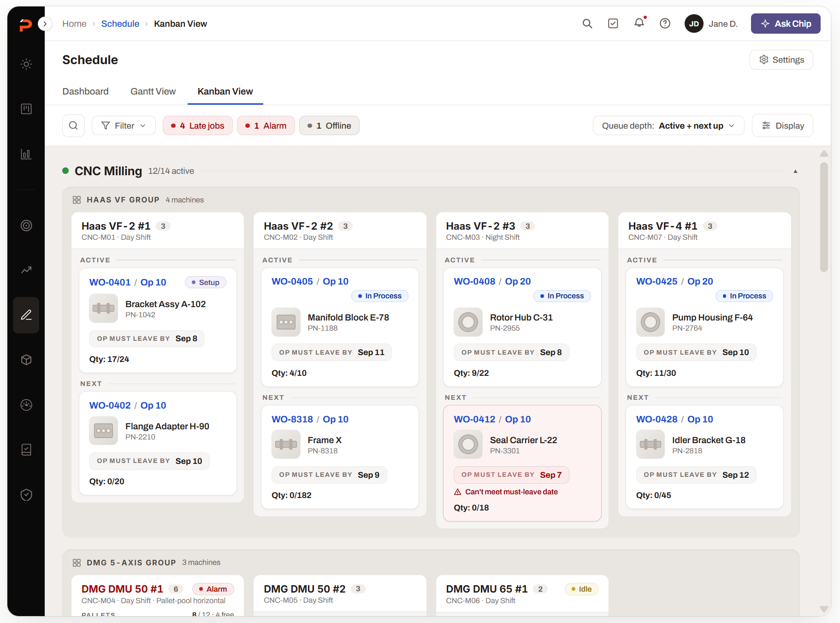Image resolution: width=840 pixels, height=623 pixels.
Task: Go to Schedule in the breadcrumb
Action: (x=120, y=24)
